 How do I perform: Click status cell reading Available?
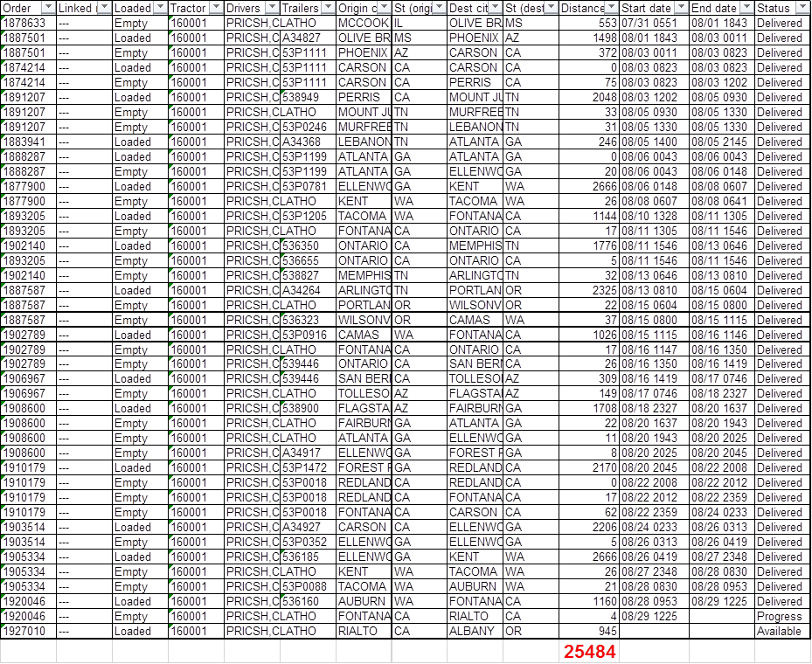pos(782,632)
